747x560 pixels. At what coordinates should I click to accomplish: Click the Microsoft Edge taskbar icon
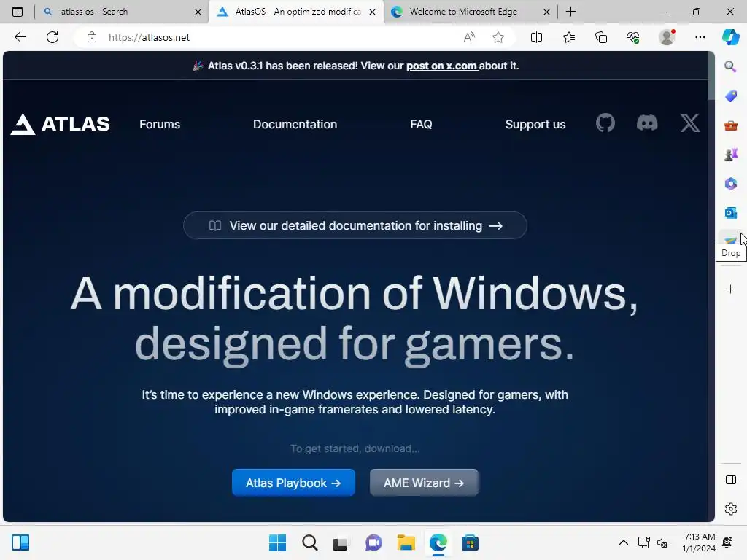pyautogui.click(x=438, y=542)
